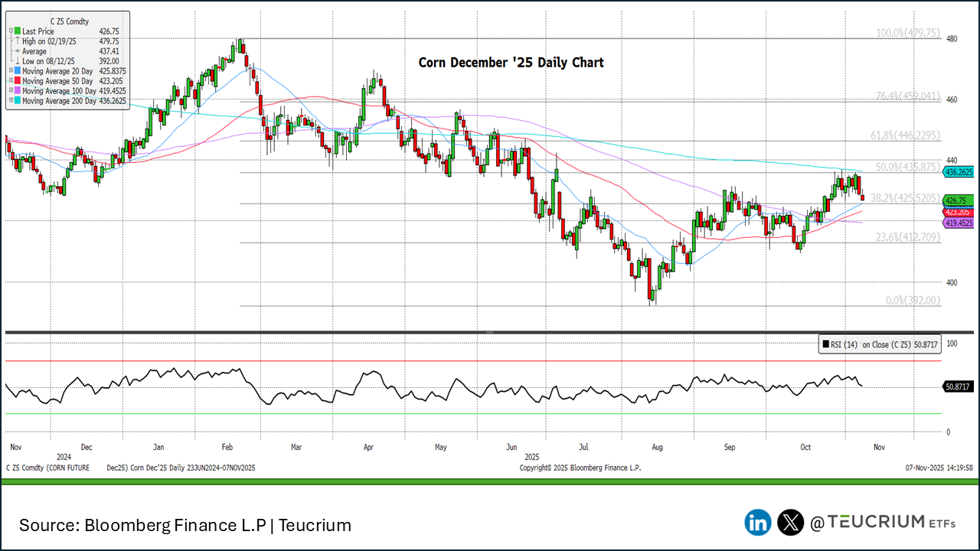The image size is (980, 551).
Task: Click the X (Twitter) logo icon
Action: (791, 523)
